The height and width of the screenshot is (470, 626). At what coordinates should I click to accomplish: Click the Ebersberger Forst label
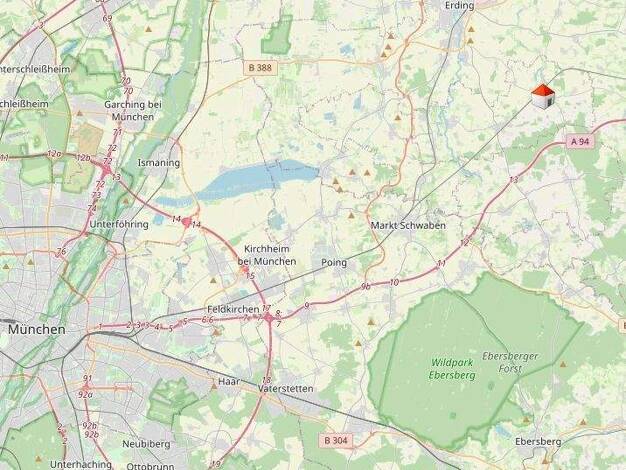[x=510, y=362]
